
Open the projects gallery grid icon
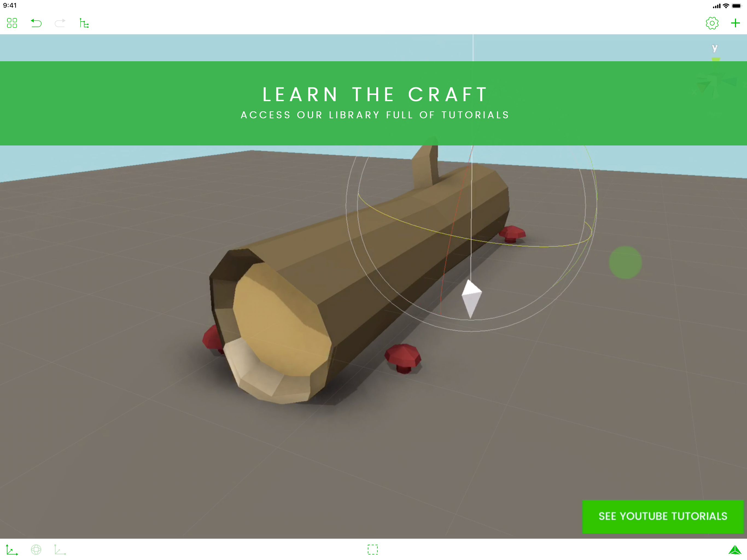pyautogui.click(x=12, y=23)
